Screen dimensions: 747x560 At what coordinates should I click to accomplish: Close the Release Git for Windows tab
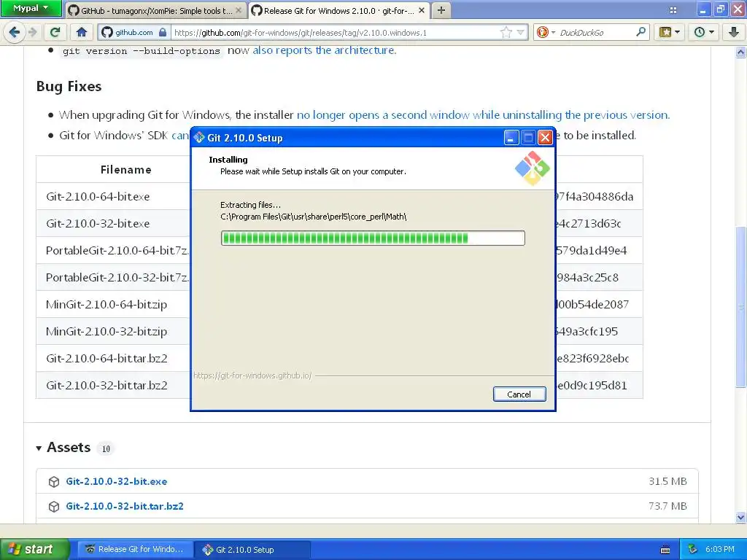click(x=422, y=10)
